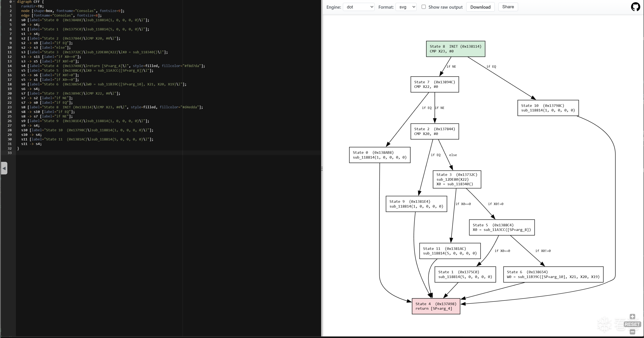The image size is (644, 338).
Task: Open the Engine dot dropdown
Action: (x=358, y=7)
